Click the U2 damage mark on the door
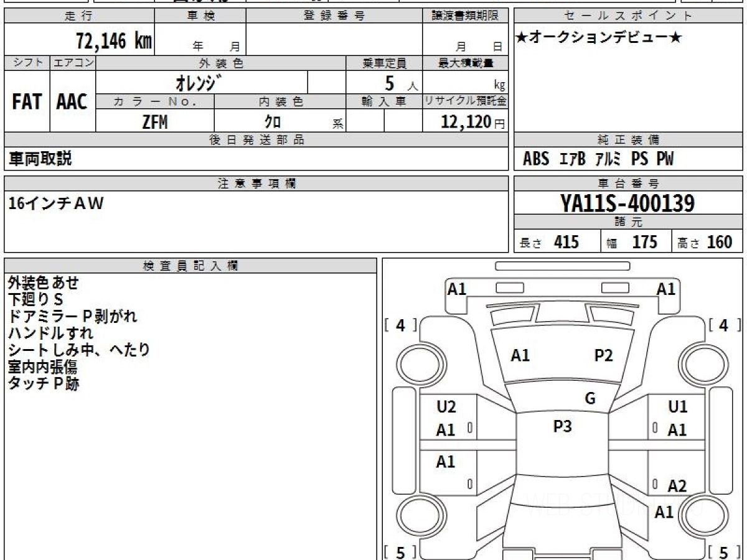 pyautogui.click(x=446, y=408)
